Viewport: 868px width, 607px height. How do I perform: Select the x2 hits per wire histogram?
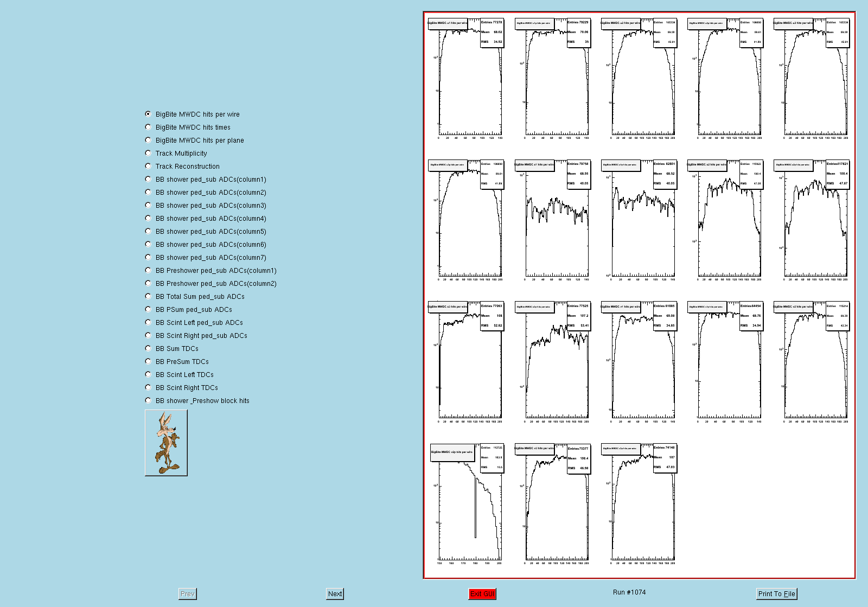[x=725, y=221]
